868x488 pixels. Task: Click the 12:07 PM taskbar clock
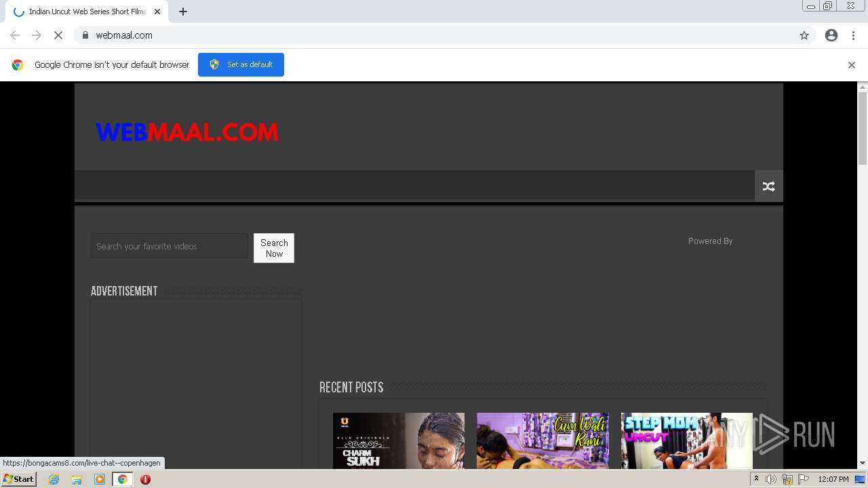point(833,479)
